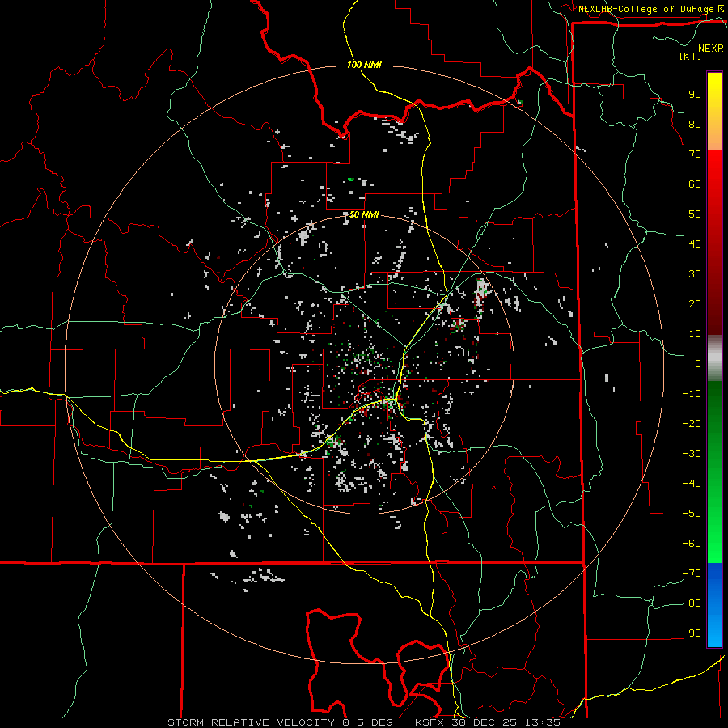Click the STORM RELATIVE VELOCITY product title
The image size is (728, 728).
point(251,722)
